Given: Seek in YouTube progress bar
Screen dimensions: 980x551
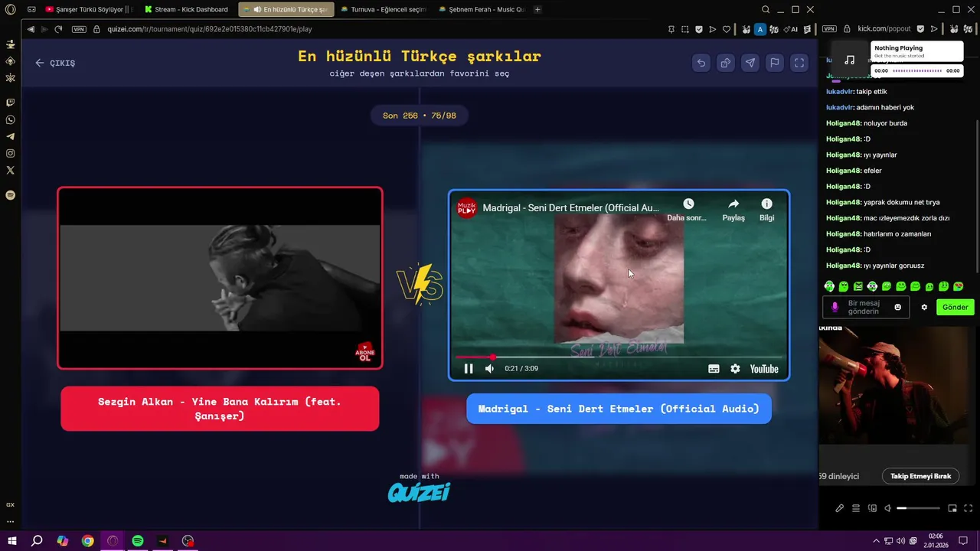Looking at the screenshot, I should click(619, 357).
